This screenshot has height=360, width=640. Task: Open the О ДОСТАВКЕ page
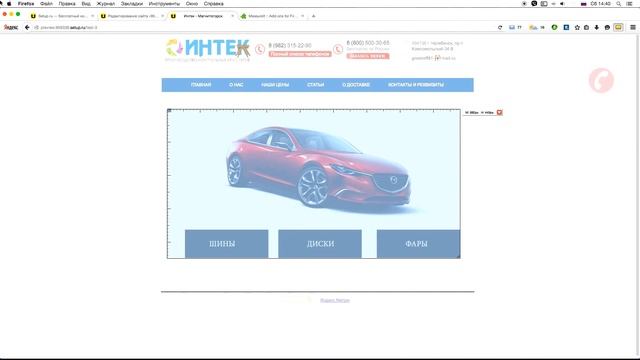(x=356, y=85)
